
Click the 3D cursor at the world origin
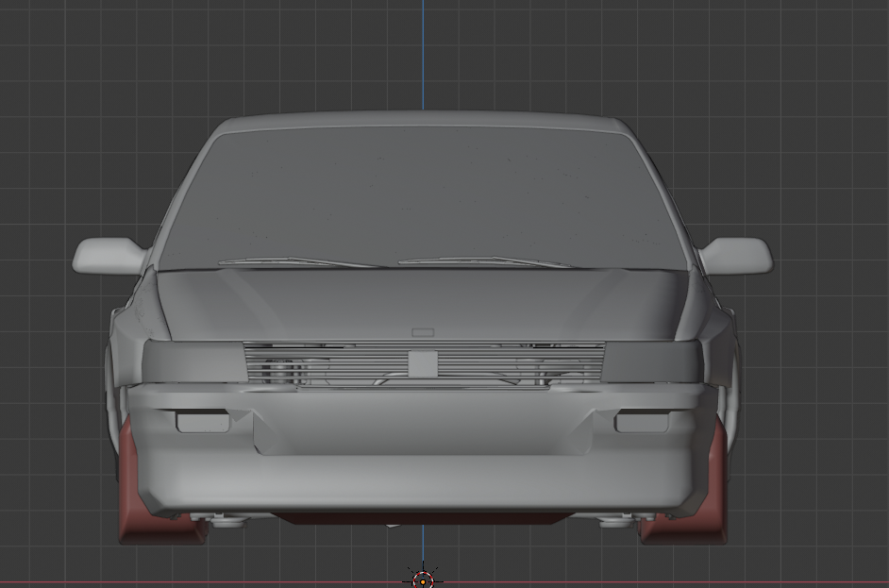tap(423, 580)
